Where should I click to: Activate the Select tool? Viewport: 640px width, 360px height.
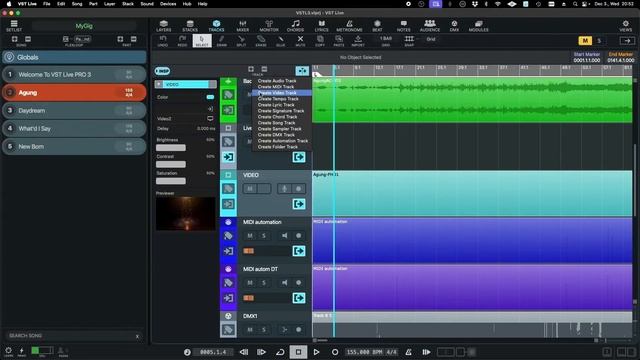click(202, 41)
